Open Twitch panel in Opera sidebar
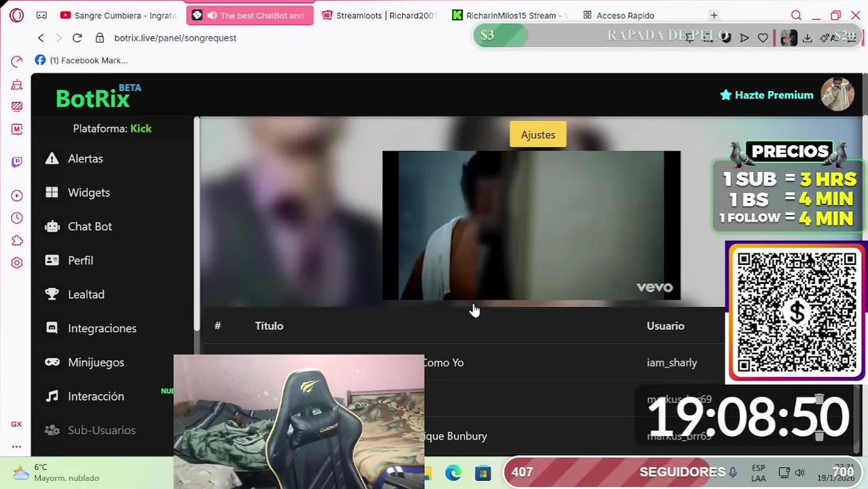Viewport: 868px width, 489px height. (17, 162)
